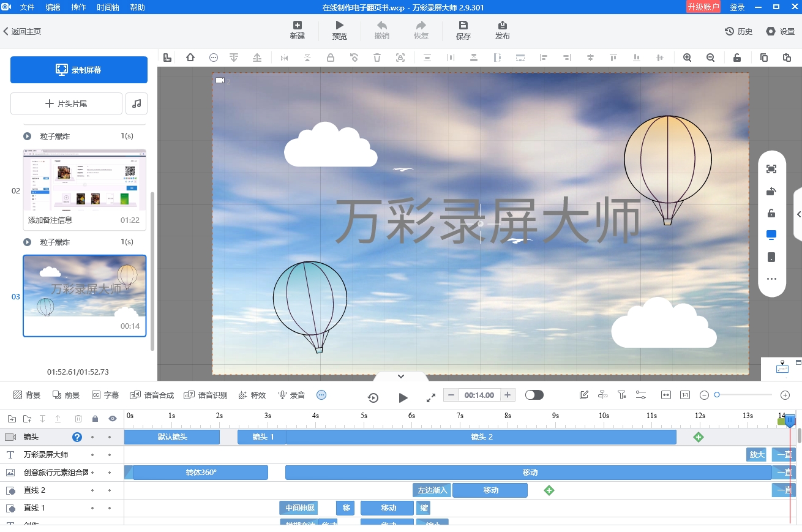Click the trash delete icon in canvas toolbar
The image size is (802, 532).
377,58
